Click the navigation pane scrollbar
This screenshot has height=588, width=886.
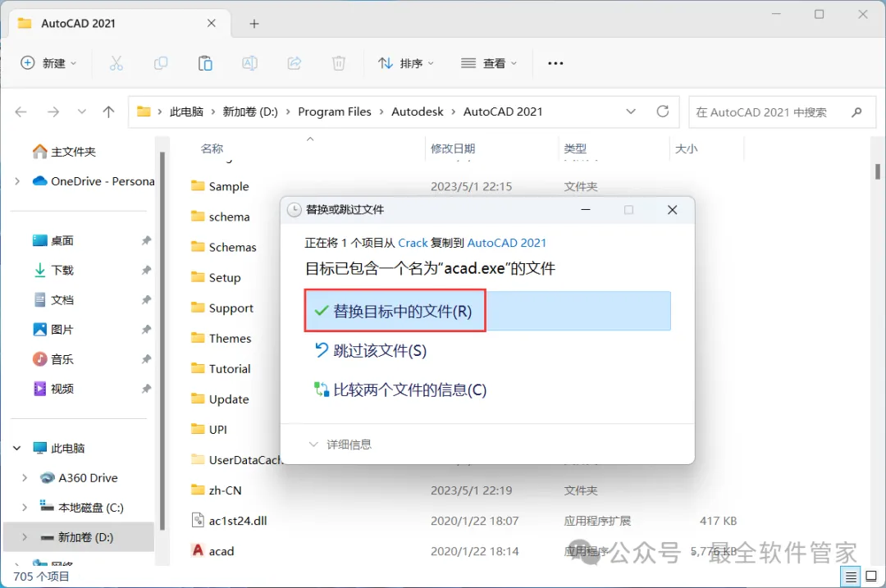162,340
